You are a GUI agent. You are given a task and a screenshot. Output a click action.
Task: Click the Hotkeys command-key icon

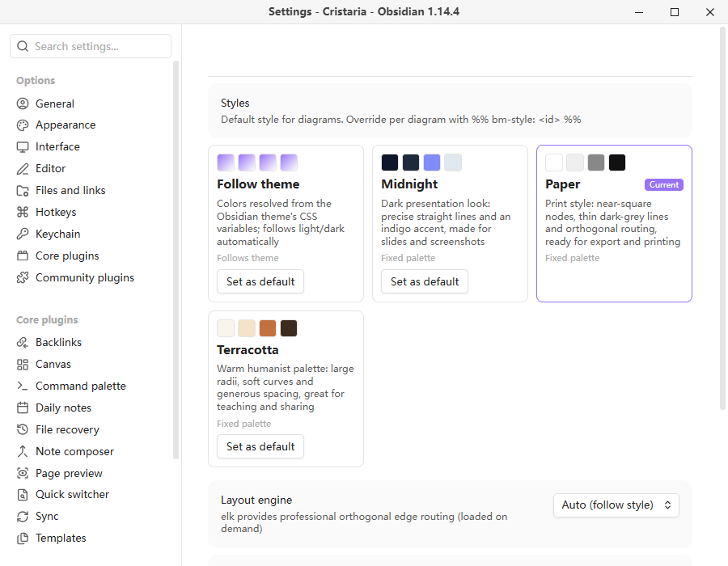click(x=23, y=213)
